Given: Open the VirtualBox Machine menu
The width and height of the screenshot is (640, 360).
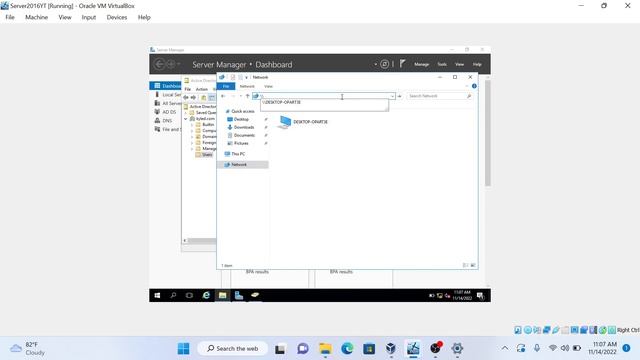Looking at the screenshot, I should [x=36, y=17].
